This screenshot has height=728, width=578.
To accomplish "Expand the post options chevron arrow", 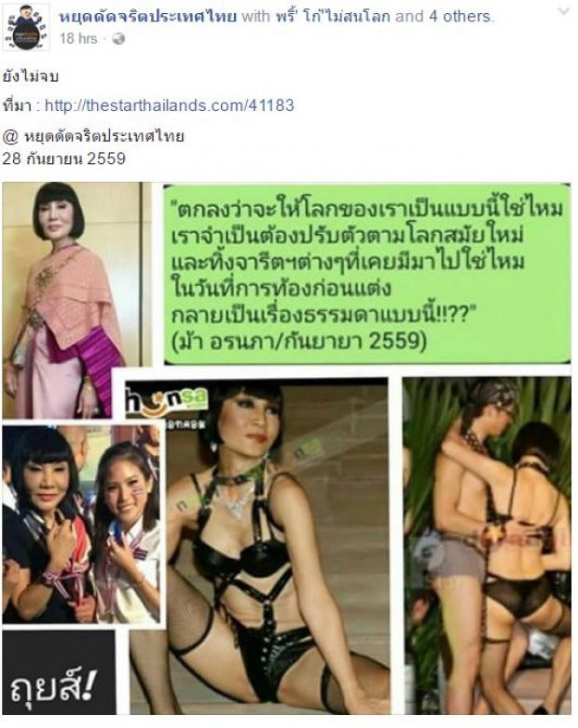I will (564, 11).
